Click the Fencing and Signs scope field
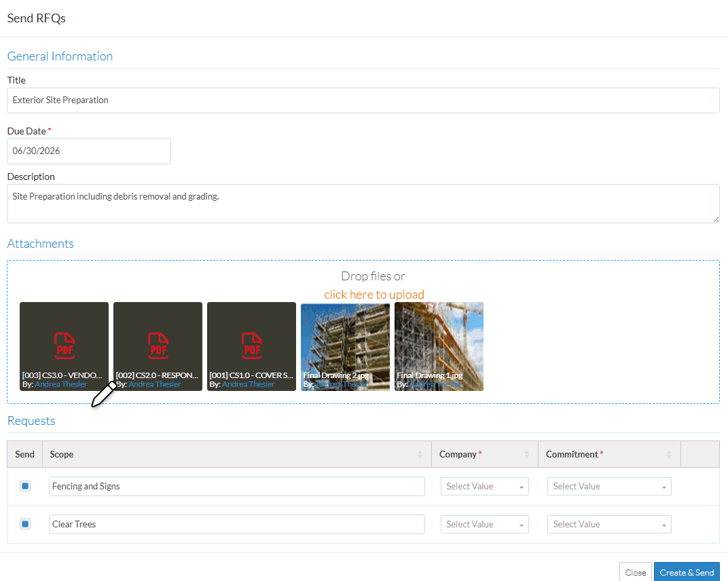This screenshot has width=728, height=581. pos(237,487)
